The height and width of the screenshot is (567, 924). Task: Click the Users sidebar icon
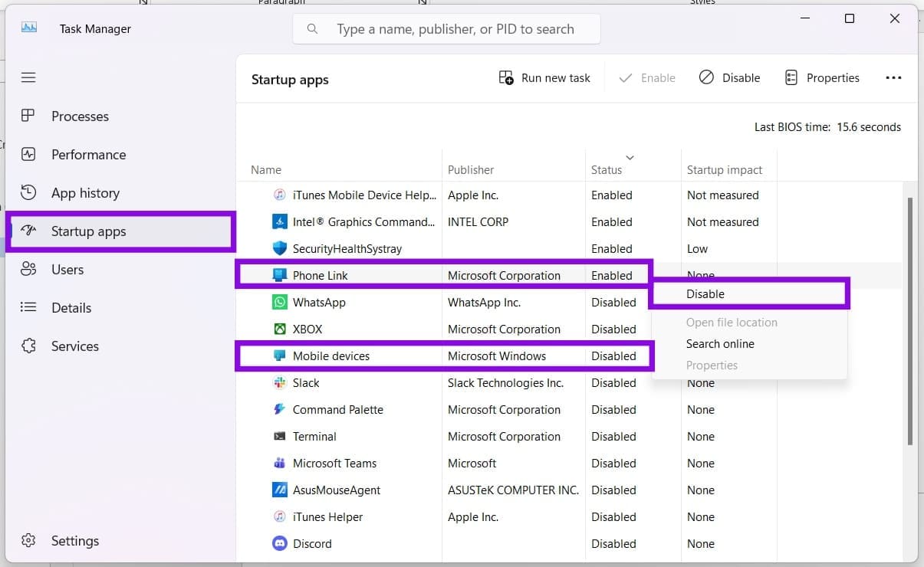click(x=28, y=269)
